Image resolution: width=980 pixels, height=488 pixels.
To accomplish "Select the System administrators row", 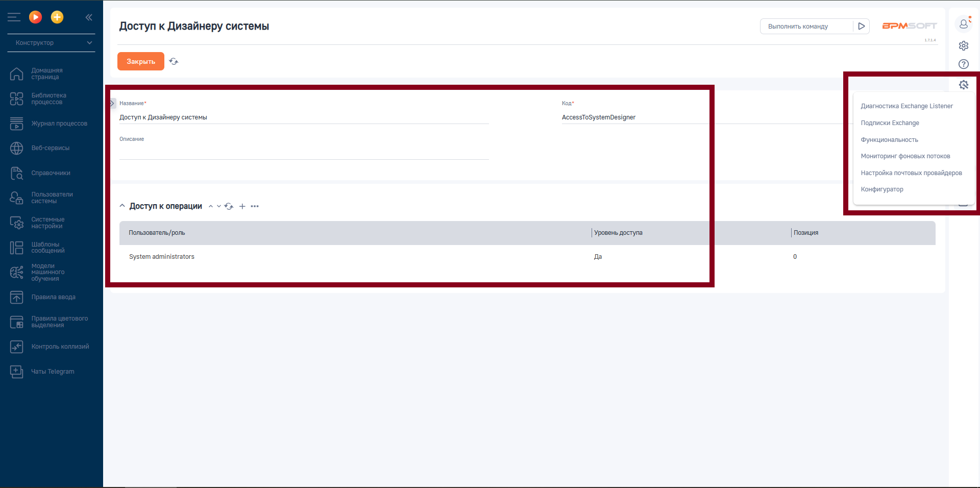I will (527, 257).
